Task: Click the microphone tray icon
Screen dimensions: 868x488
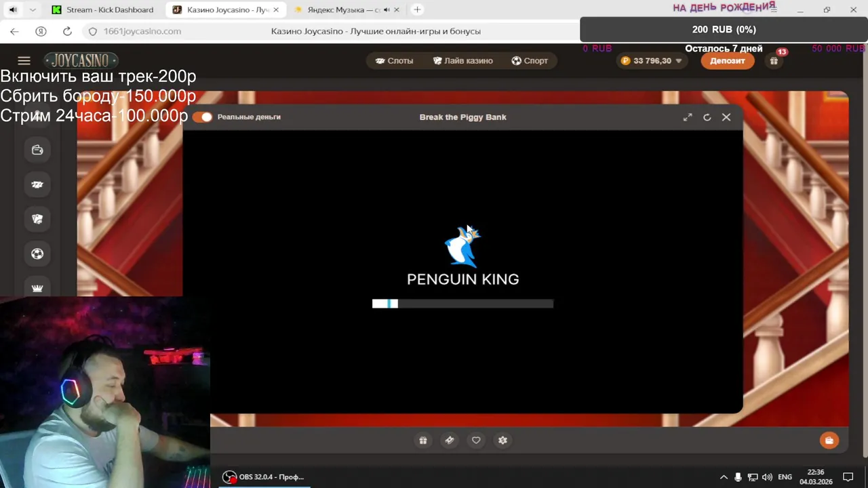Action: click(x=738, y=477)
